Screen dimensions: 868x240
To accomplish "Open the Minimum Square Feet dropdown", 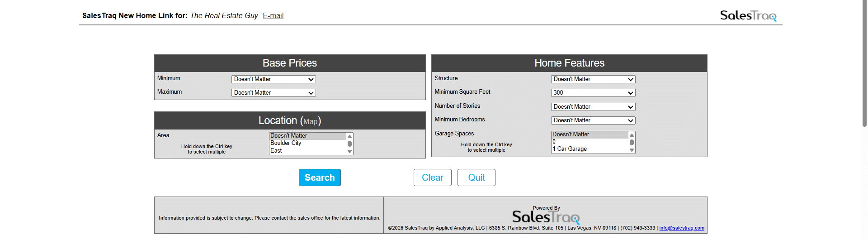I will click(x=593, y=93).
